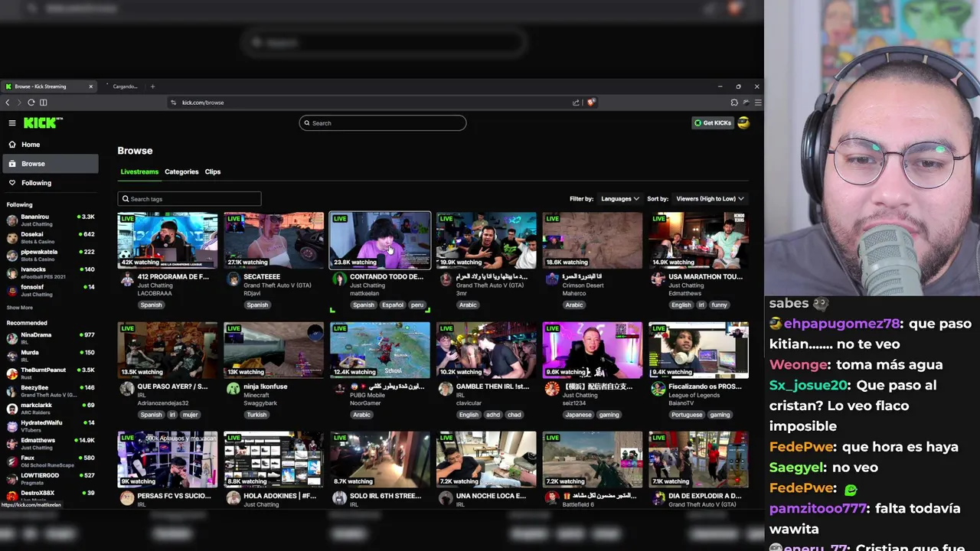Open Dosekai channel in Following list

pyautogui.click(x=51, y=238)
